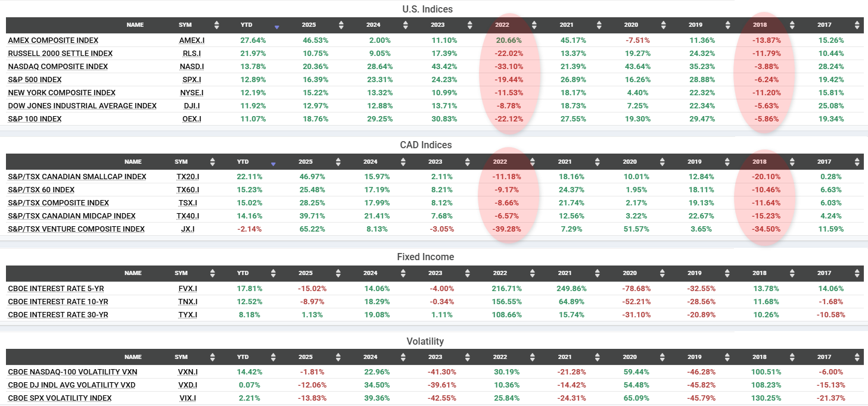Click YTD descending sort indicator in U.S. Indices
This screenshot has width=868, height=406.
(x=276, y=27)
